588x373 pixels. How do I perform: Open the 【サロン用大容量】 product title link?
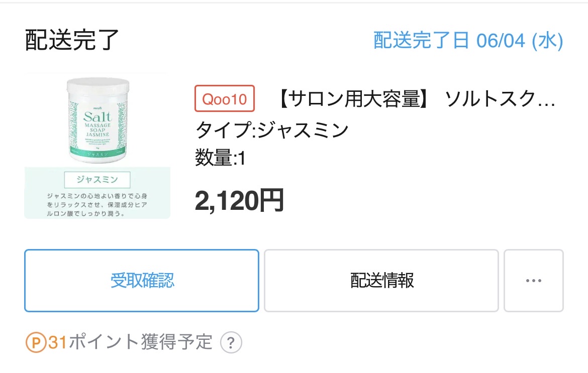pyautogui.click(x=417, y=99)
